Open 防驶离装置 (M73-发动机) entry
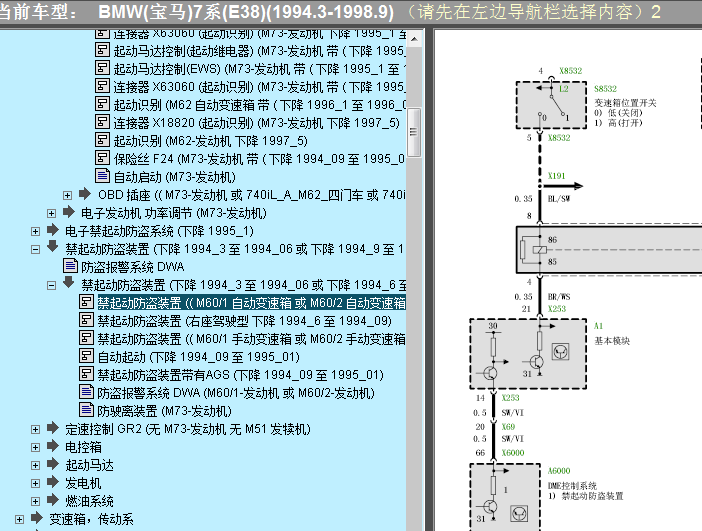The width and height of the screenshot is (702, 531). pos(164,411)
